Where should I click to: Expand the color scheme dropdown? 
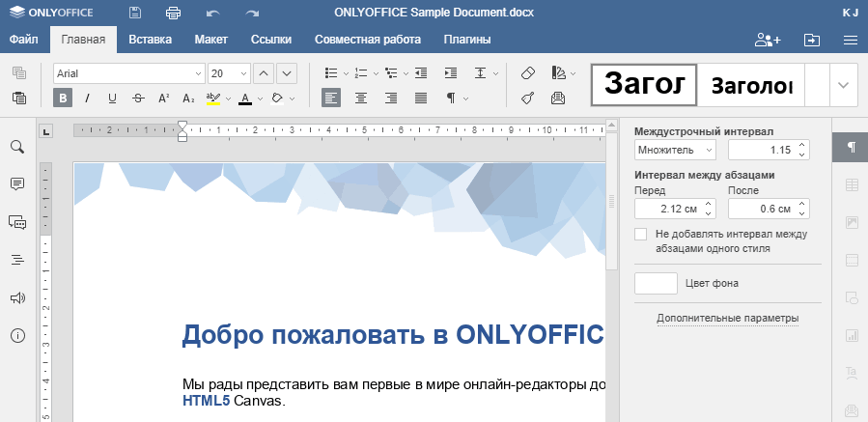[573, 73]
